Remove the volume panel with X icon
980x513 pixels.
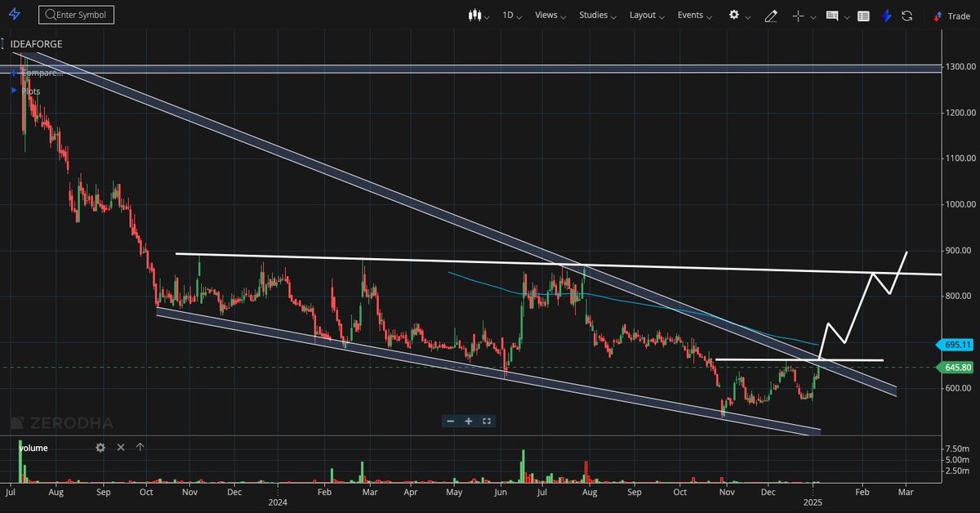[121, 447]
